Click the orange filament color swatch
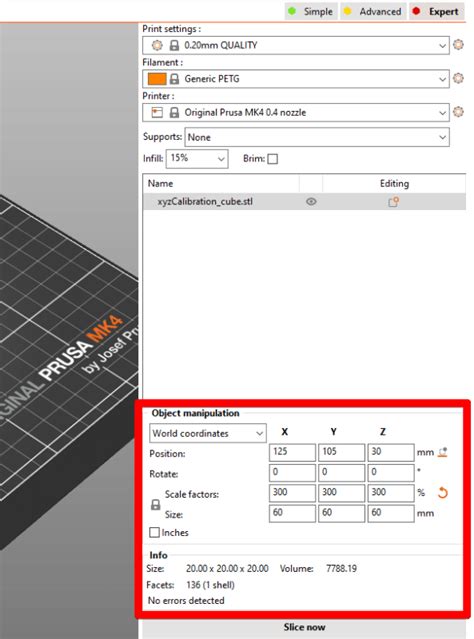Viewport: 474px width, 639px height. [x=157, y=79]
